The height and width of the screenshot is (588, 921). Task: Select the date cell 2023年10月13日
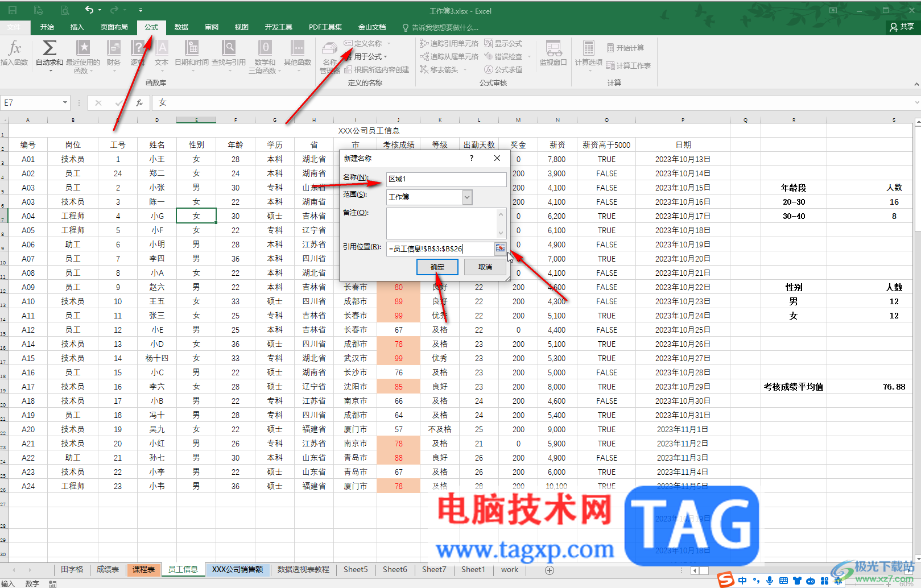tap(683, 159)
